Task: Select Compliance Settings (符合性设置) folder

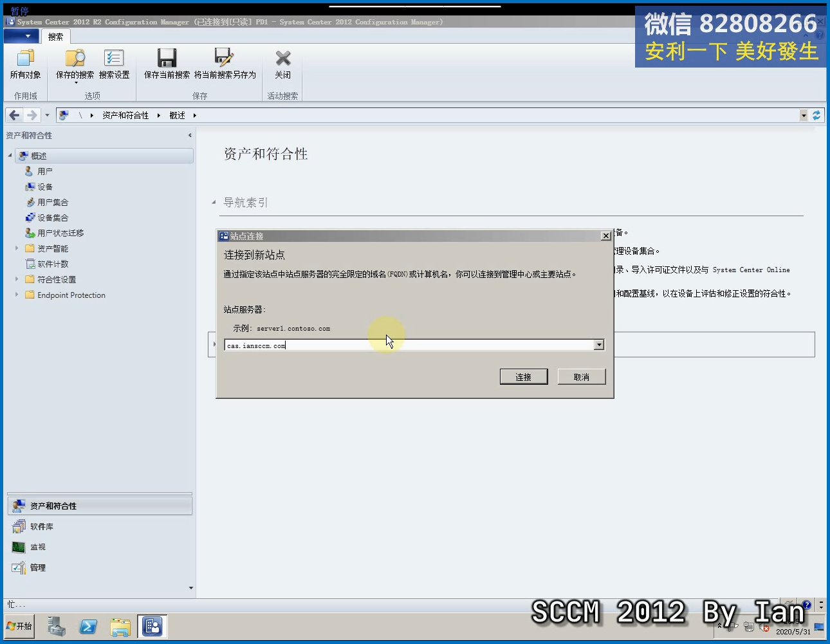Action: [57, 279]
